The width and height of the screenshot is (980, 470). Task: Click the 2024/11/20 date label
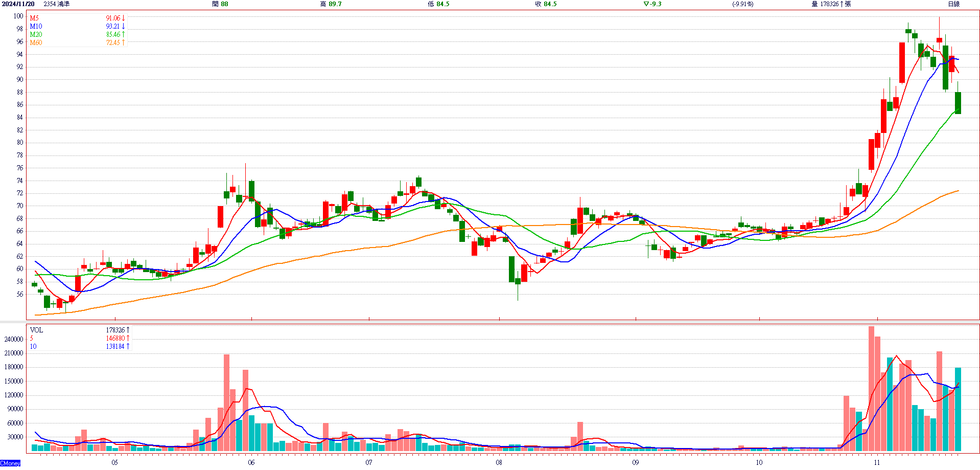18,4
